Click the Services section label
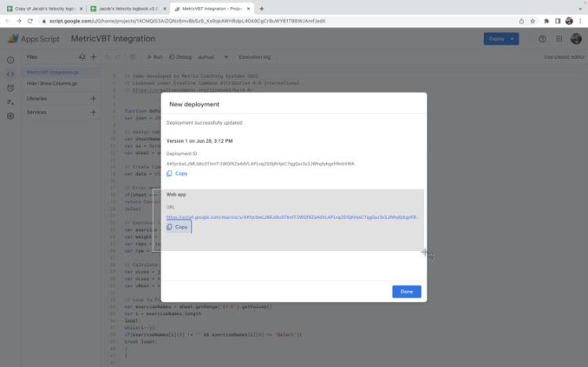 (37, 112)
